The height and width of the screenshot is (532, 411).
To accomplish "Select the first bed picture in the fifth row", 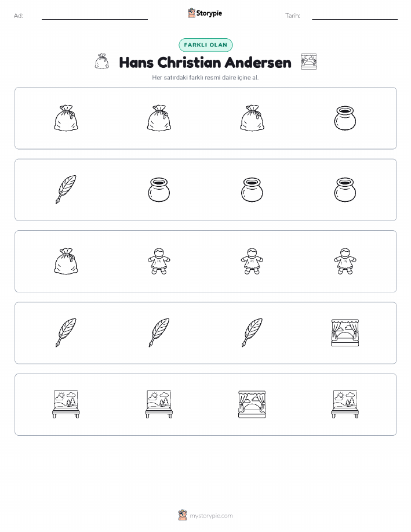I will point(66,404).
